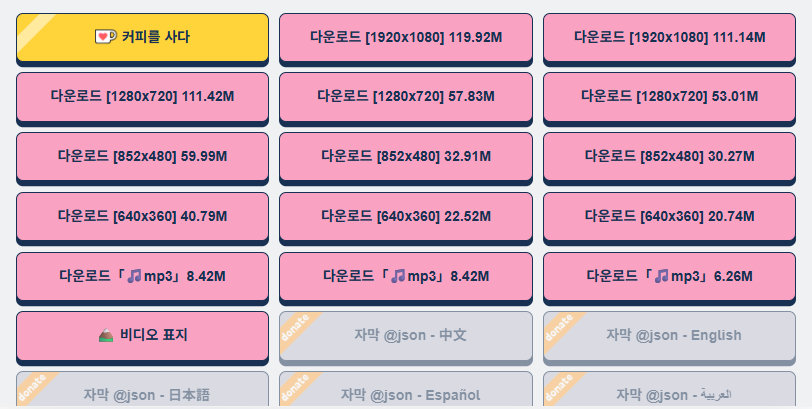This screenshot has width=812, height=409.
Task: Click the donate ribbon on 日本語 subtitle
Action: [36, 389]
